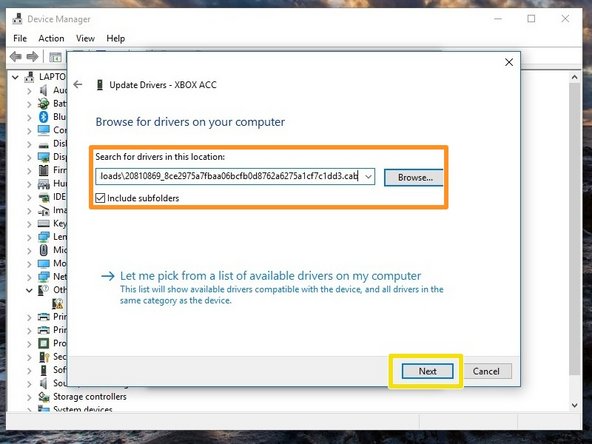592x444 pixels.
Task: Choose Let me pick from available drivers
Action: (270, 276)
